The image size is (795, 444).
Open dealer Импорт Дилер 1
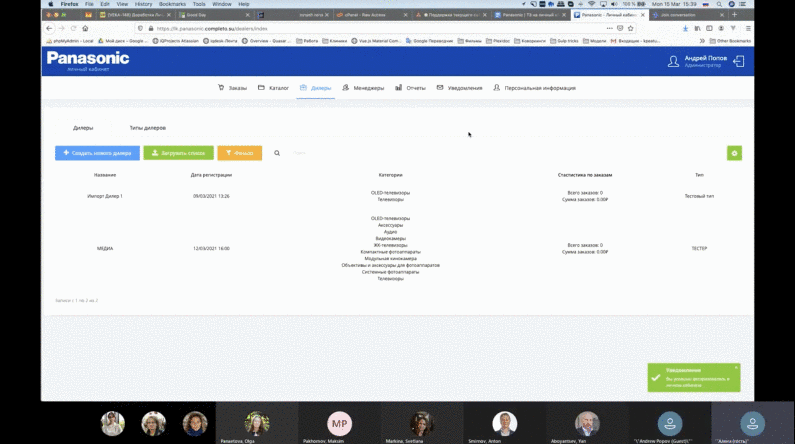pos(105,196)
